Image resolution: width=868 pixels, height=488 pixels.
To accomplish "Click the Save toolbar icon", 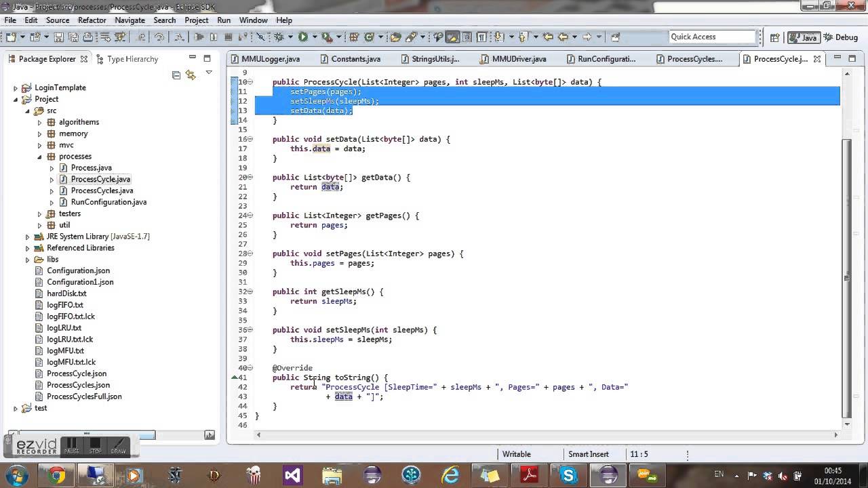I will pyautogui.click(x=59, y=37).
